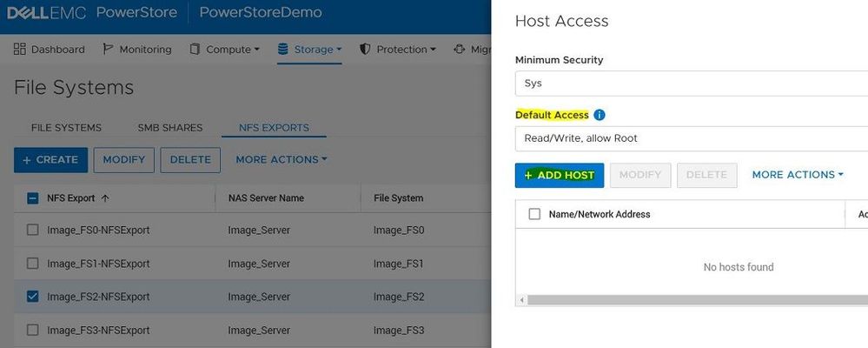Click the File System column header
This screenshot has width=868, height=348.
pos(399,197)
